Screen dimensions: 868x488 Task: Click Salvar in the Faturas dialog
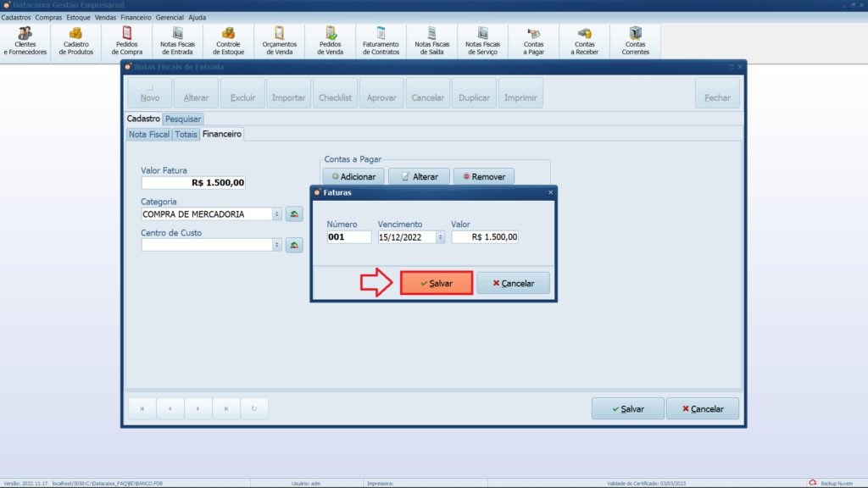[x=436, y=283]
